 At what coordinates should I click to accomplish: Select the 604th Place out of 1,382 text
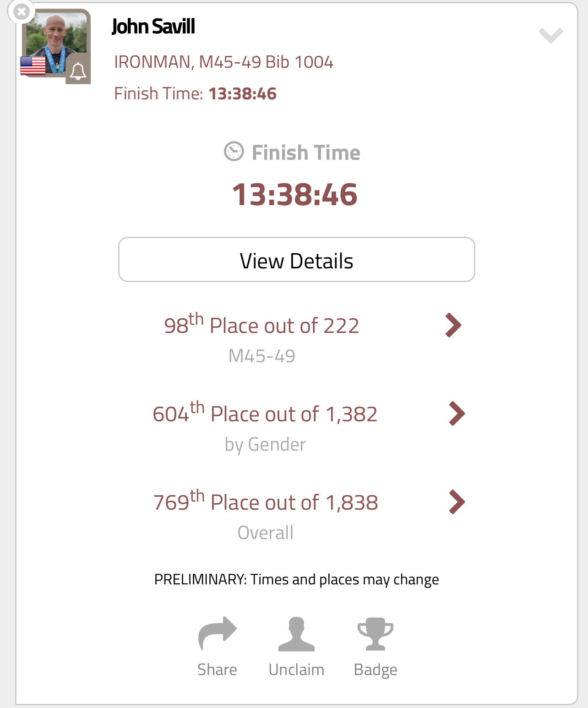[x=265, y=414]
